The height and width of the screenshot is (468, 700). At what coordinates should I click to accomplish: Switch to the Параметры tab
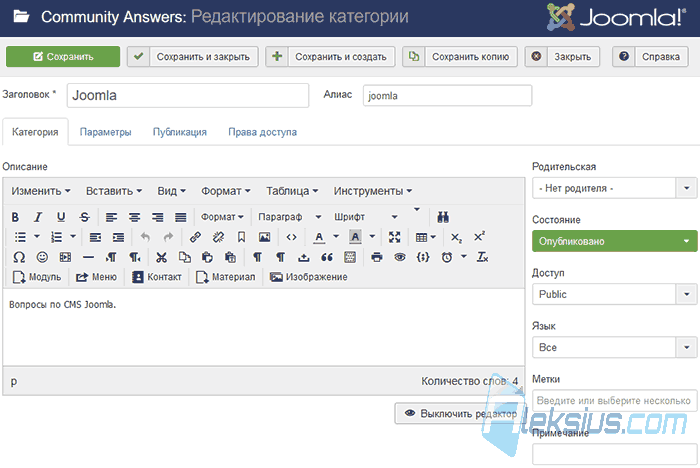point(105,132)
